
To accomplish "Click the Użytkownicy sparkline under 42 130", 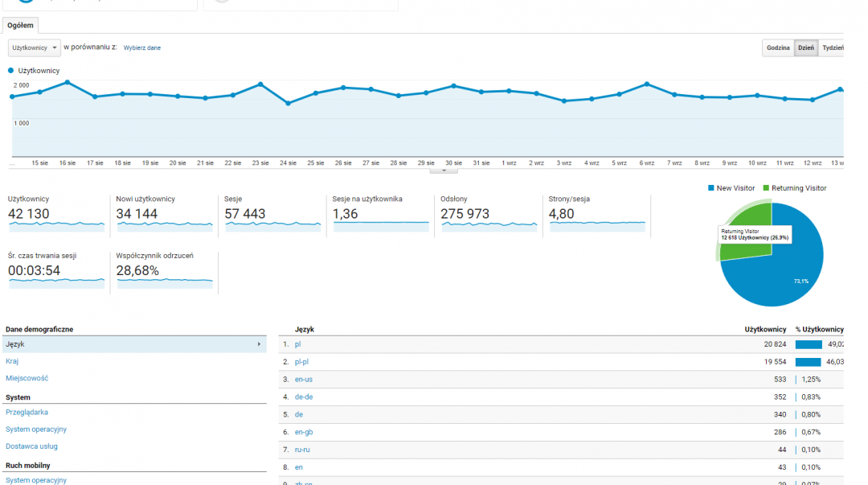I will 56,226.
